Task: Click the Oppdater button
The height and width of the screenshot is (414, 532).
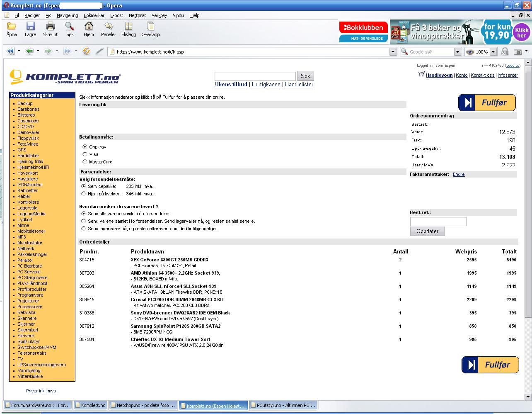Action: pos(427,231)
